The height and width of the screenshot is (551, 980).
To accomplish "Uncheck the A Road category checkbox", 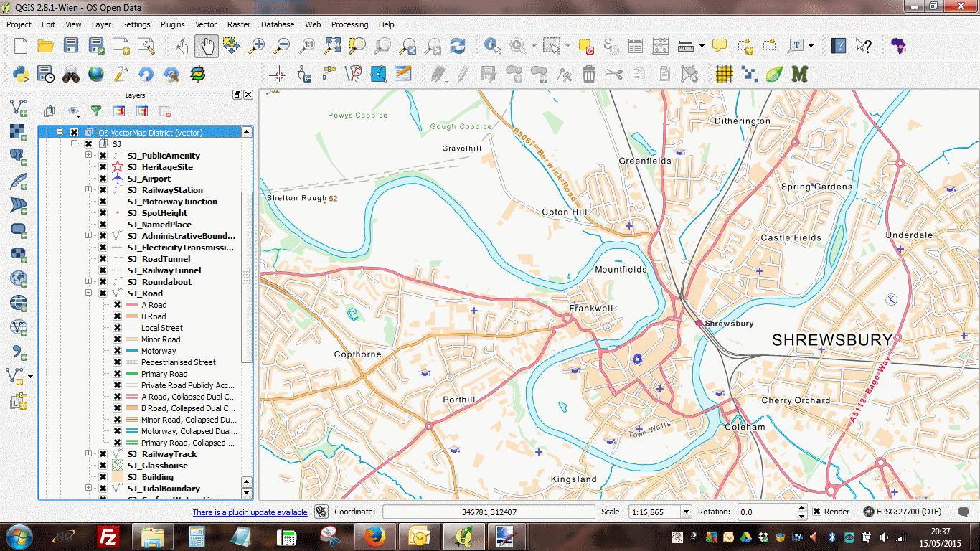I will point(117,305).
